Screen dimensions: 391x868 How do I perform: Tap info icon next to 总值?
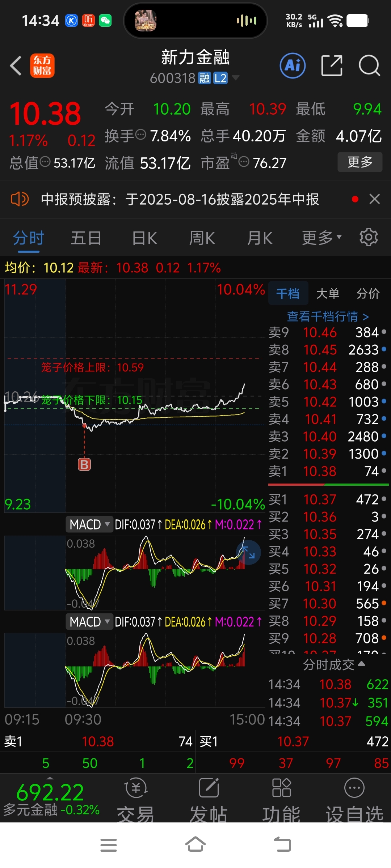(x=45, y=162)
